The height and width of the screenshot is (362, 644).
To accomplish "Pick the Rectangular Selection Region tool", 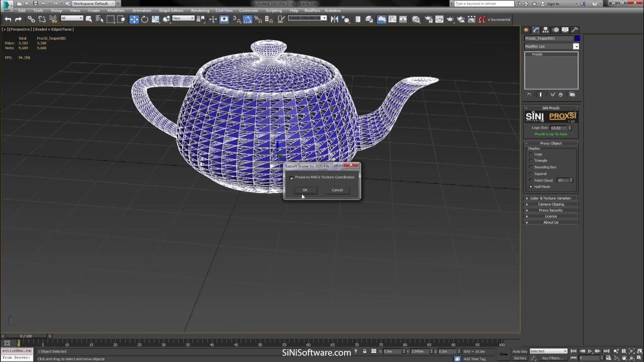I will pyautogui.click(x=111, y=19).
